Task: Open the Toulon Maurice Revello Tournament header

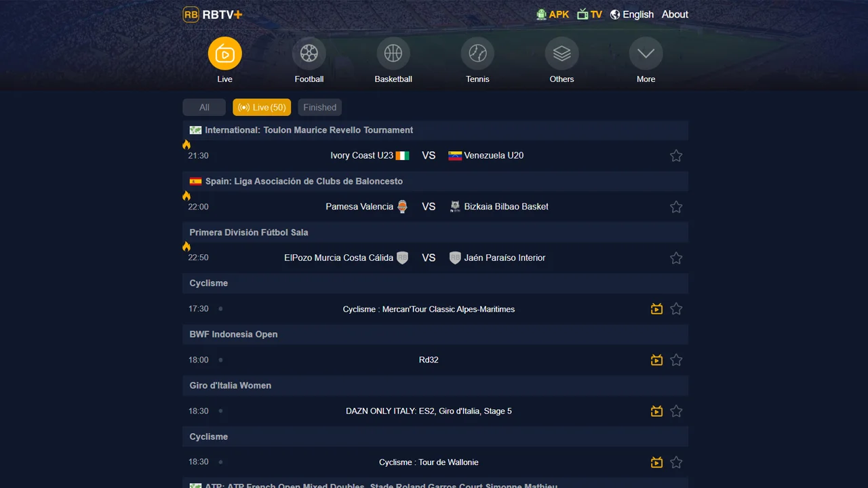Action: tap(435, 130)
